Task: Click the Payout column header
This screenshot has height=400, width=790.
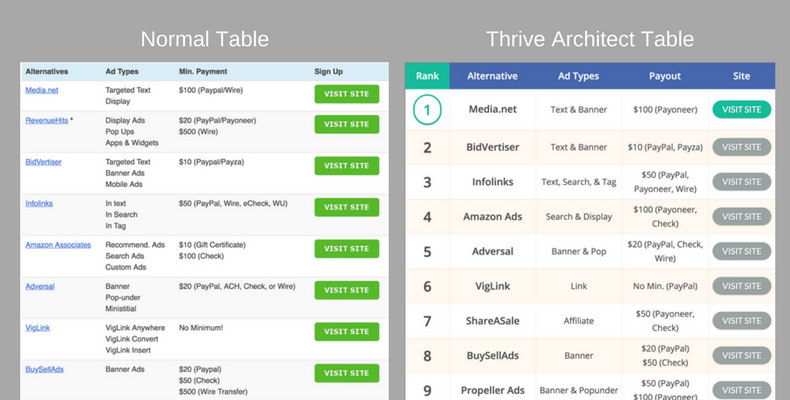Action: tap(665, 76)
